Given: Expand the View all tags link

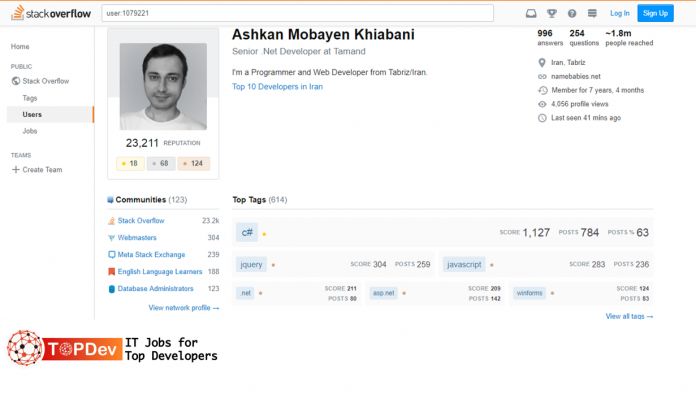Looking at the screenshot, I should (628, 316).
